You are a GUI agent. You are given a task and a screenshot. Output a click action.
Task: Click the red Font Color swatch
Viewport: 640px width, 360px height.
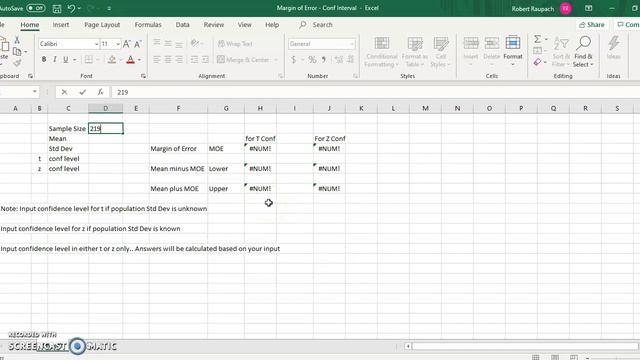coord(131,60)
